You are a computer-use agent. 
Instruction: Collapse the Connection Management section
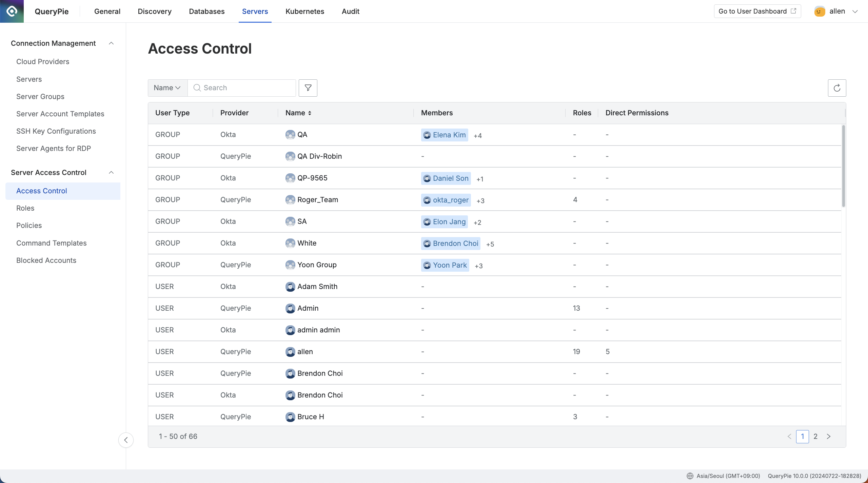[111, 43]
